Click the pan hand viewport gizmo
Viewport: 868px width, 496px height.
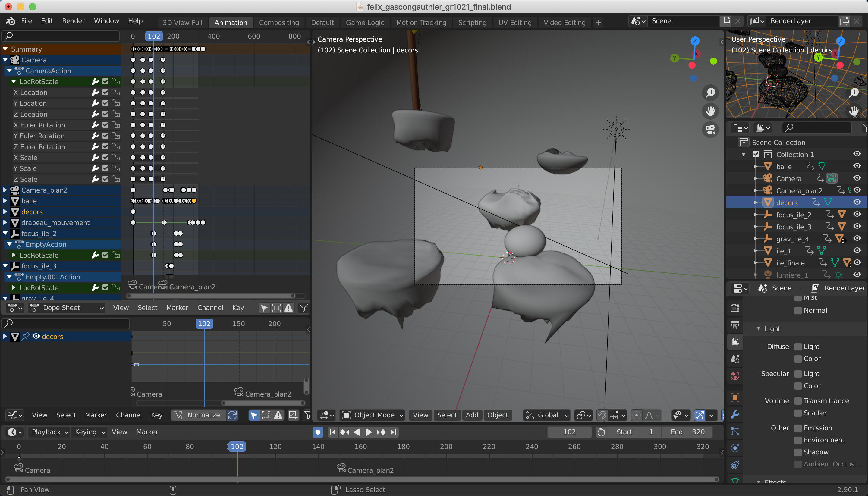click(x=710, y=111)
